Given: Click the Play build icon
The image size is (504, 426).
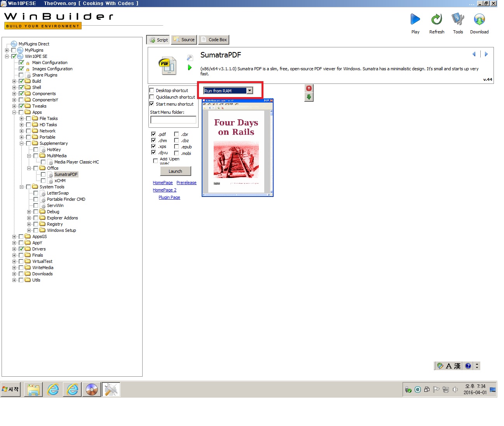Looking at the screenshot, I should coord(415,19).
